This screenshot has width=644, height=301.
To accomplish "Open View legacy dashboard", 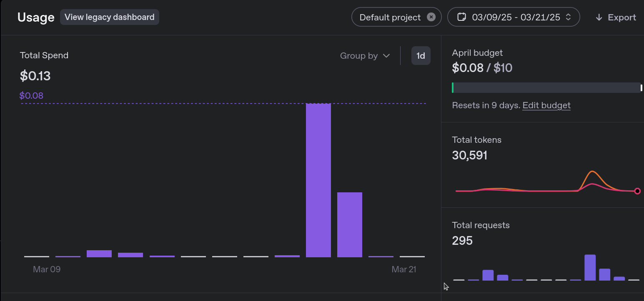I will pos(109,17).
